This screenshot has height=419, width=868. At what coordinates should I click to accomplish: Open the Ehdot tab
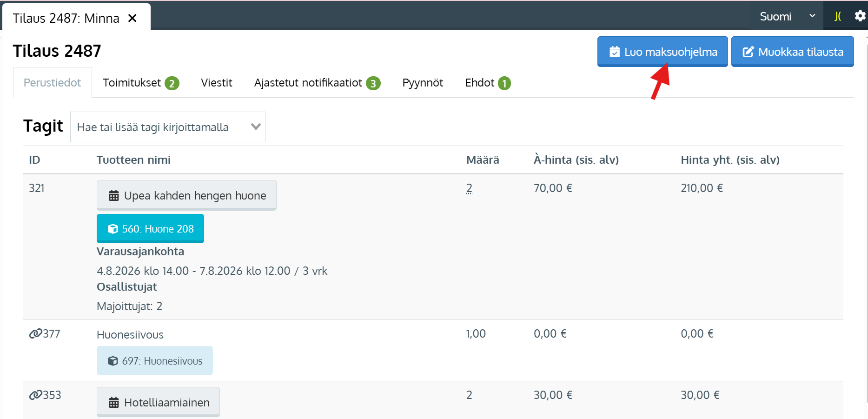point(488,83)
